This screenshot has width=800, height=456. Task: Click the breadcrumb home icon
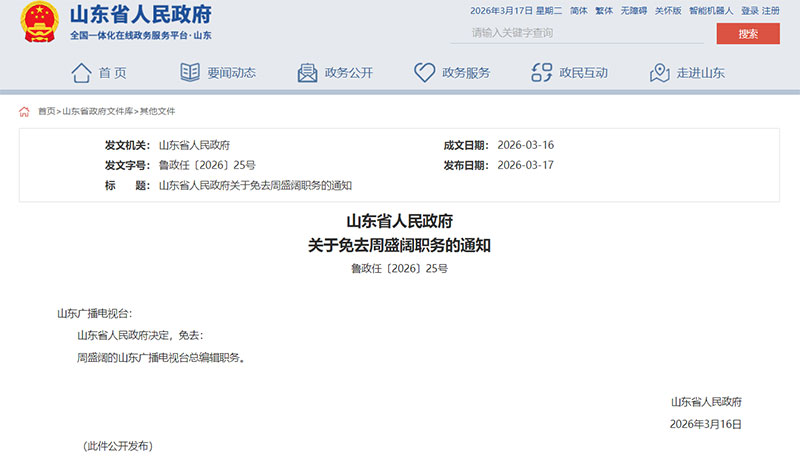tap(25, 111)
